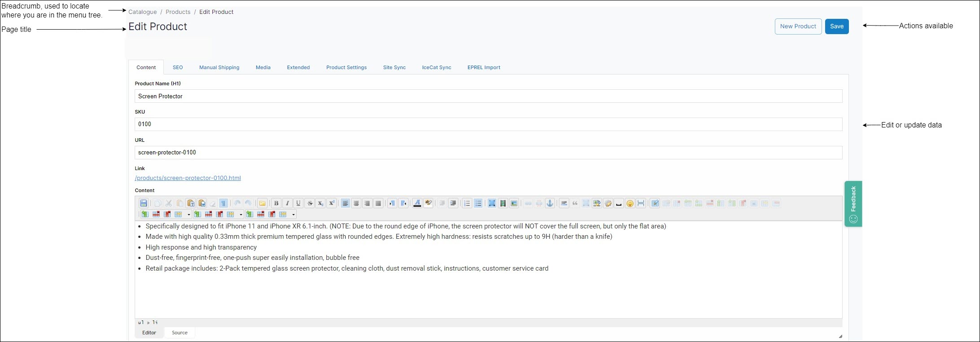The width and height of the screenshot is (980, 342).
Task: Click the Underline toolbar icon
Action: pyautogui.click(x=298, y=203)
